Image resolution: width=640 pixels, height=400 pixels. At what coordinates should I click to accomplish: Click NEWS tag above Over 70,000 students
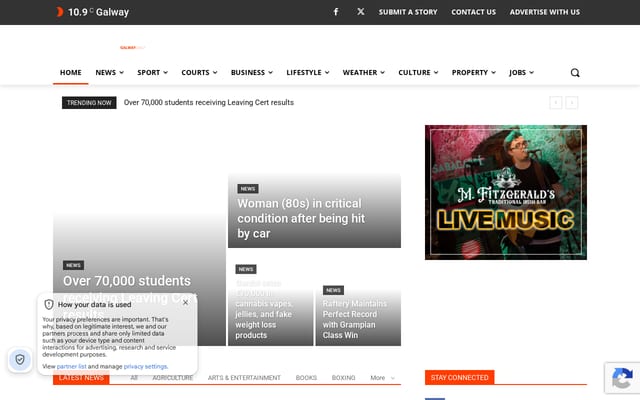click(73, 265)
